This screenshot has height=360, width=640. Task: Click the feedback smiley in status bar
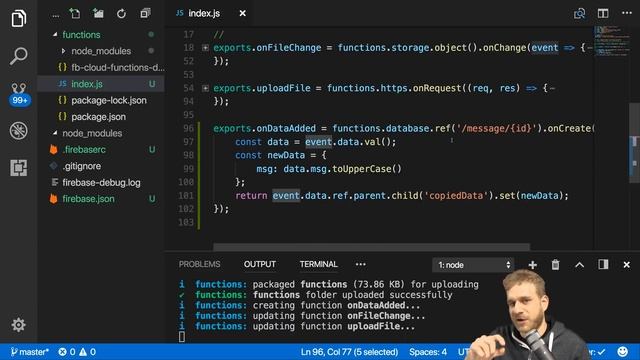click(623, 351)
